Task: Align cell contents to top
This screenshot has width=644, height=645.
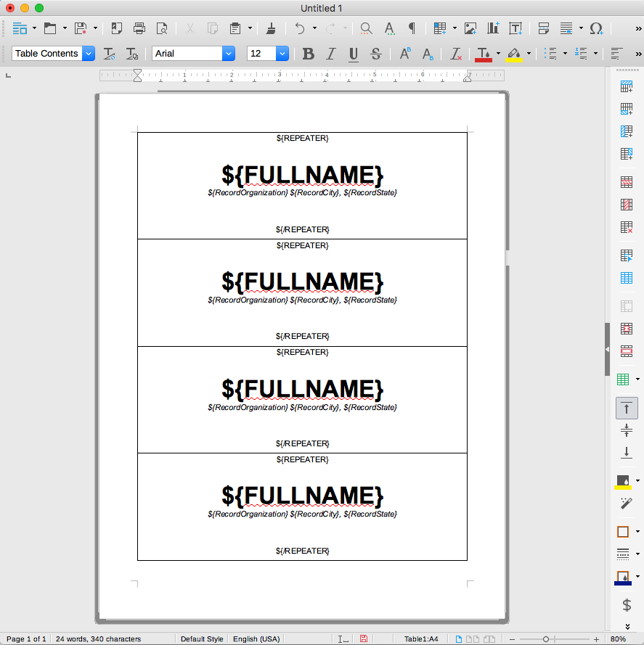Action: pos(627,408)
